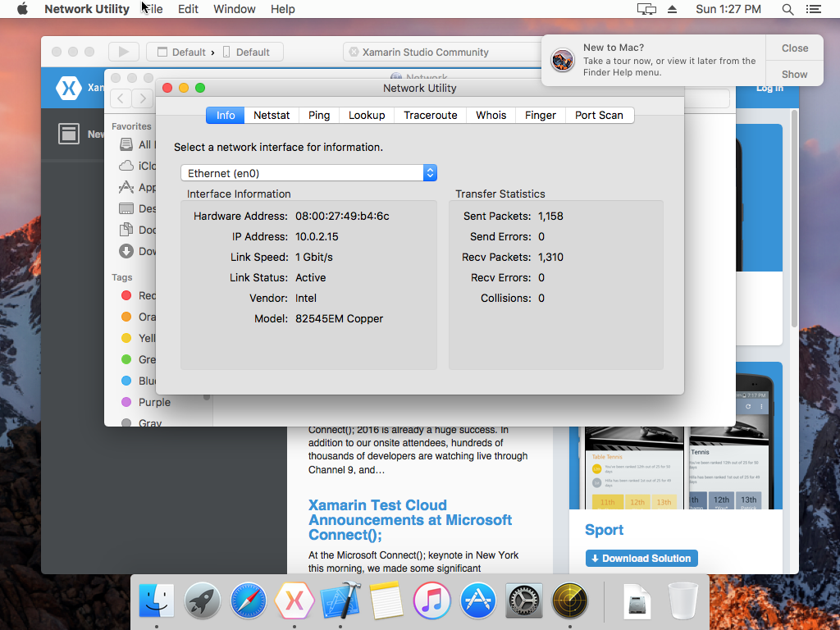840x630 pixels.
Task: Open Launchpad rocket icon
Action: [202, 601]
